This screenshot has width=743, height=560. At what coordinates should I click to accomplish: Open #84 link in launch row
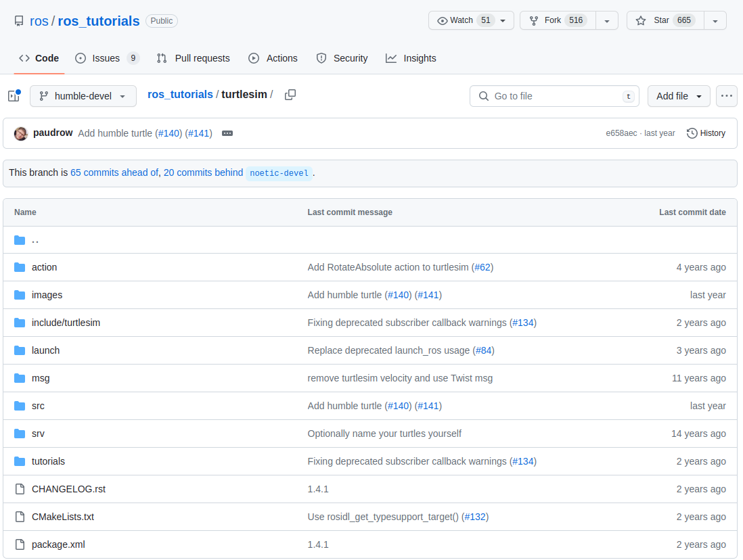click(x=483, y=350)
